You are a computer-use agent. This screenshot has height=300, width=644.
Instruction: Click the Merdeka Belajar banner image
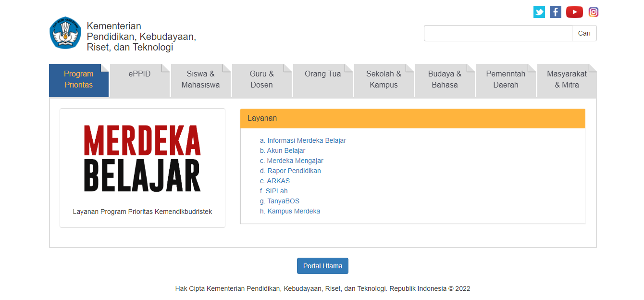point(142,158)
